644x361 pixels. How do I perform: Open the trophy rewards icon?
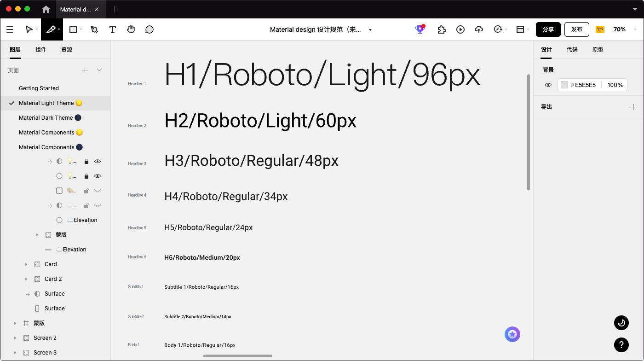point(420,29)
